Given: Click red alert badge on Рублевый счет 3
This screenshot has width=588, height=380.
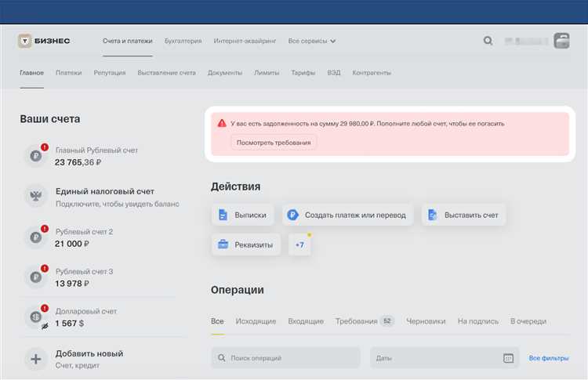Looking at the screenshot, I should pyautogui.click(x=45, y=268).
